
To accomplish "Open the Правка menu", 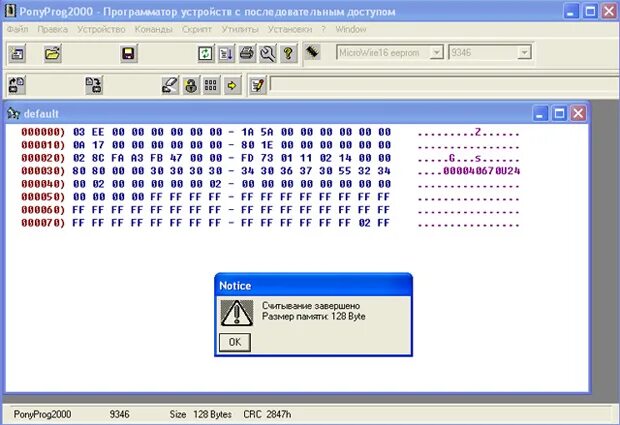I will [53, 29].
